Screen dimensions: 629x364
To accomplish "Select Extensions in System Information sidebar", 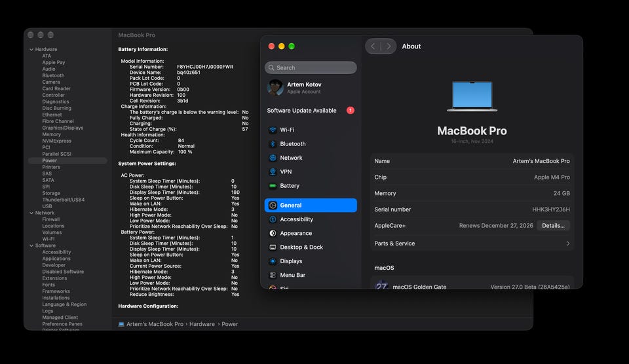I will pos(54,278).
